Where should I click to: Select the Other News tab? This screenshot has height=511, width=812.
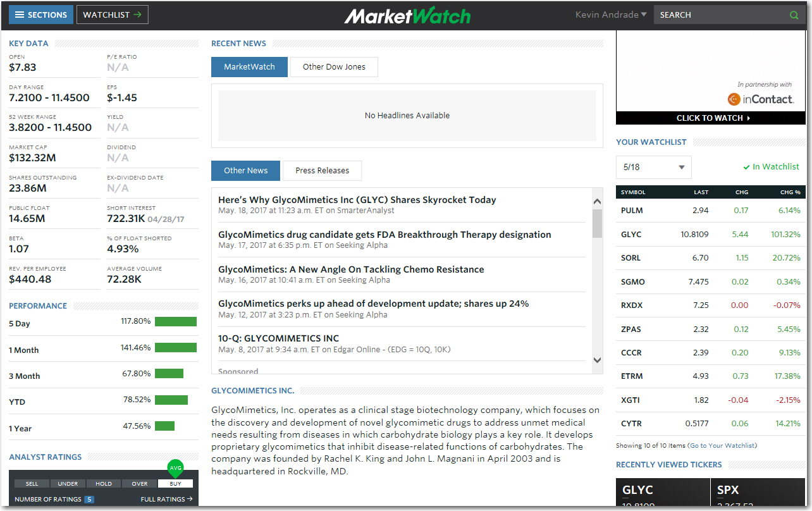(x=245, y=171)
